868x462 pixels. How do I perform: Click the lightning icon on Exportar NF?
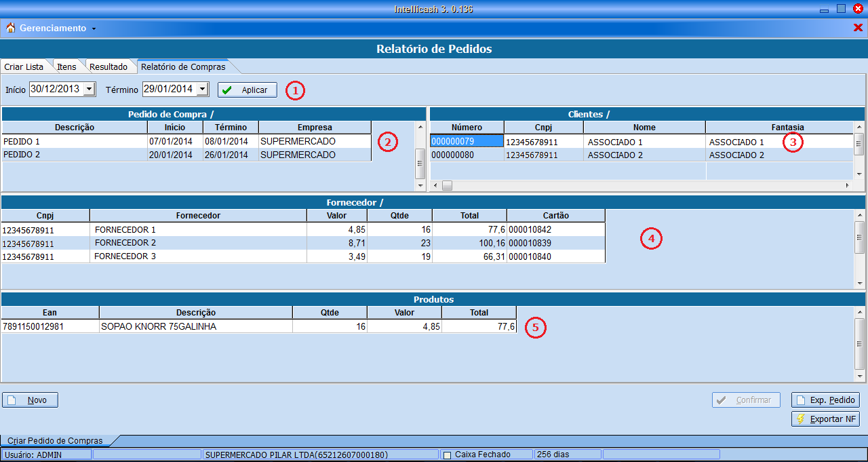[x=801, y=419]
